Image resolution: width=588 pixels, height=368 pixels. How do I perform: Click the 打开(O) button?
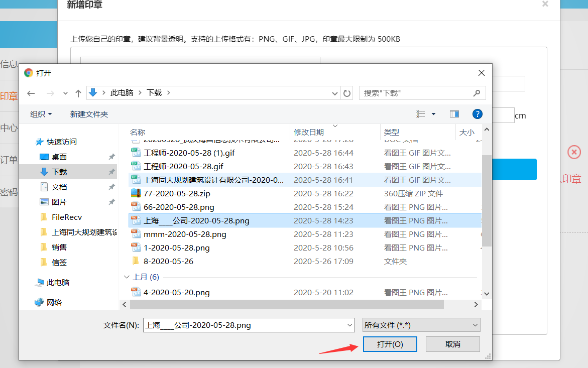(x=390, y=344)
